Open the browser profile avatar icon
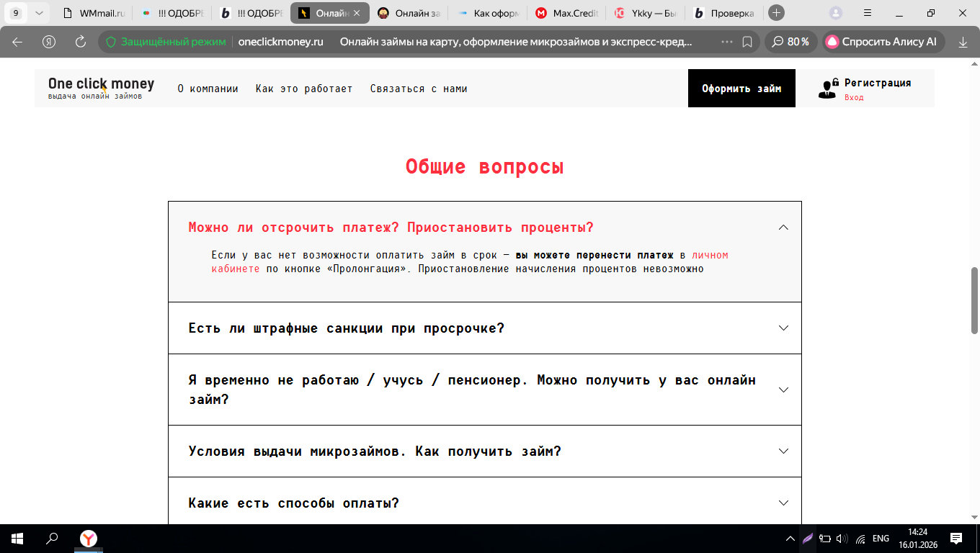Image resolution: width=980 pixels, height=553 pixels. (835, 13)
